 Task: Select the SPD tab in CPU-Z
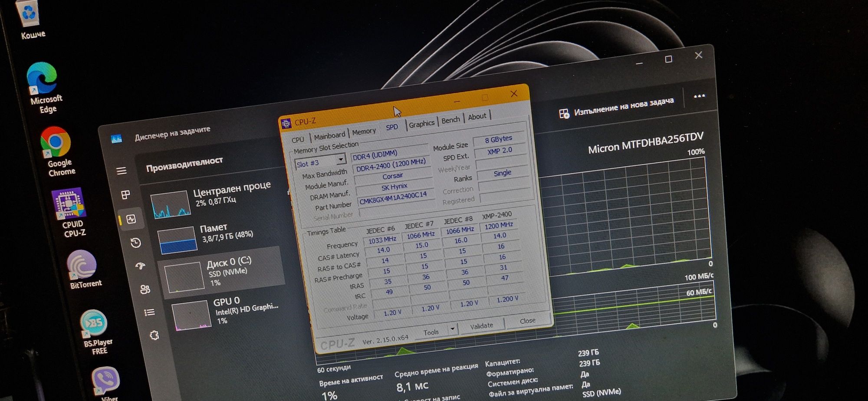point(392,127)
